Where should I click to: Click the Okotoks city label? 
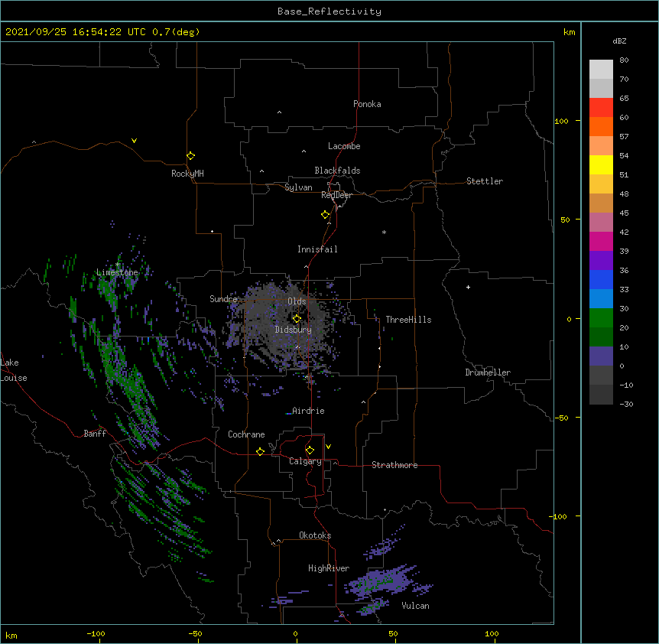[315, 535]
